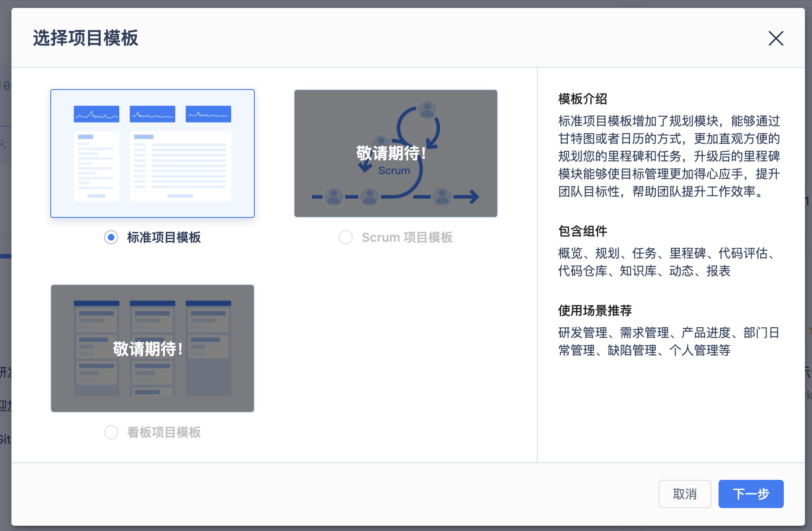Select the 标准项目模板 radio button
Image resolution: width=812 pixels, height=531 pixels.
[x=111, y=237]
